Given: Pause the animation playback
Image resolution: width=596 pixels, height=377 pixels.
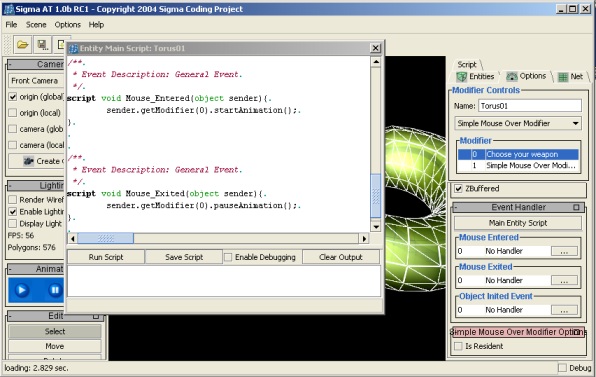Looking at the screenshot, I should [55, 290].
